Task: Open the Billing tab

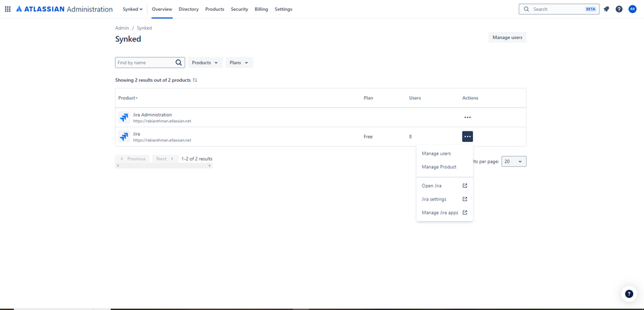Action: (x=261, y=9)
